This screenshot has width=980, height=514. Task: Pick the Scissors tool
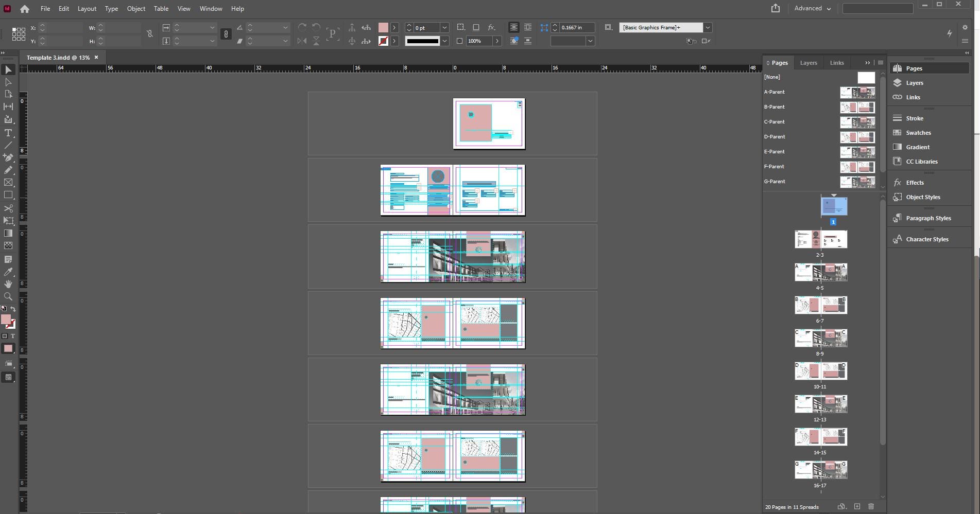pyautogui.click(x=8, y=208)
